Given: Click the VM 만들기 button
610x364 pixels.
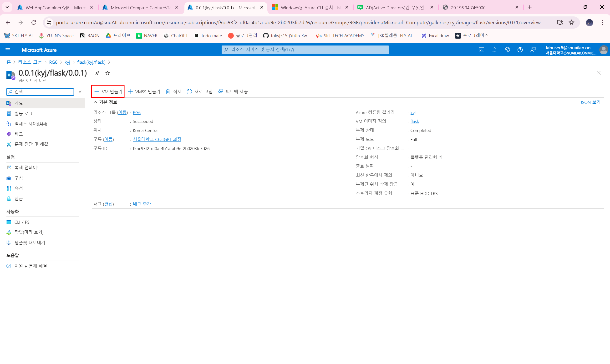Looking at the screenshot, I should [x=108, y=91].
